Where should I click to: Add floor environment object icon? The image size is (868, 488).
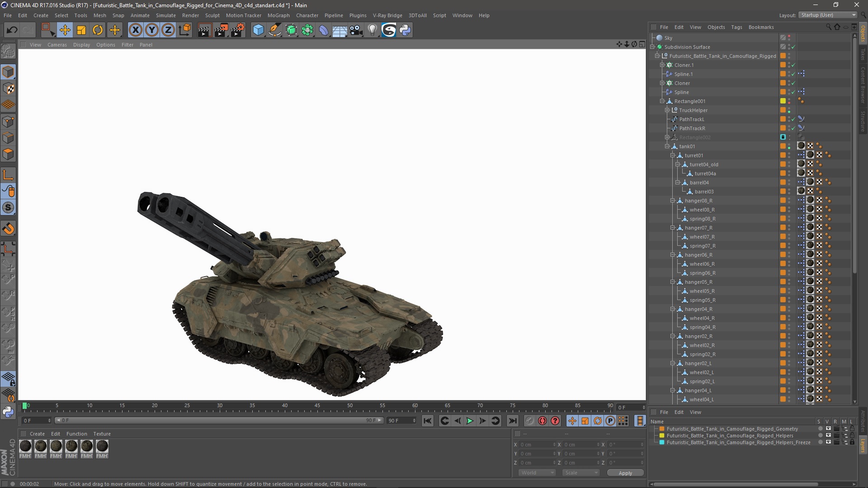click(340, 30)
